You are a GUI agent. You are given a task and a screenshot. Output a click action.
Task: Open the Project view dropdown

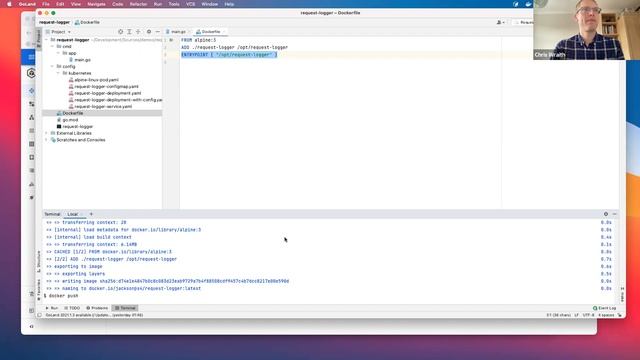tap(58, 32)
